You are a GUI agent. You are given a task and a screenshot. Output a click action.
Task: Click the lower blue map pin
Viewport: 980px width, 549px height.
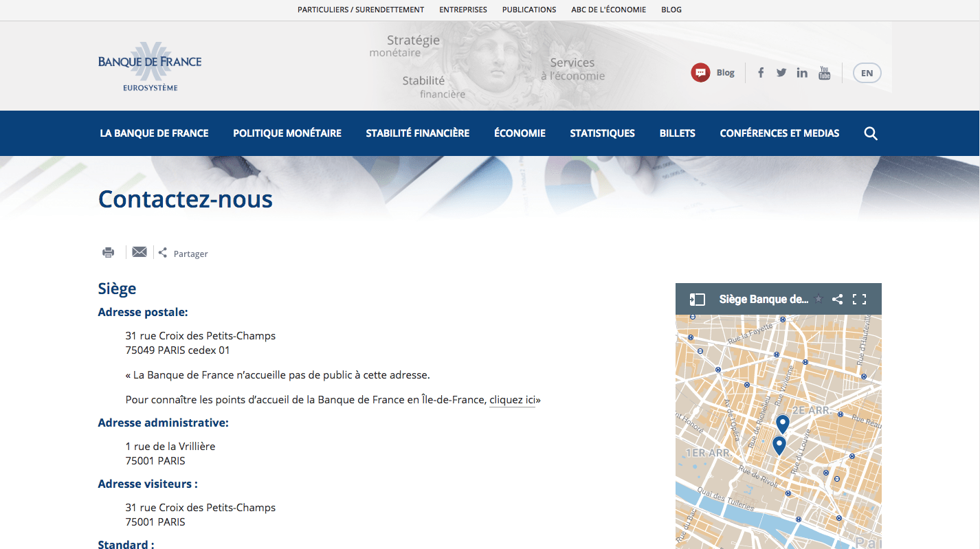coord(779,445)
